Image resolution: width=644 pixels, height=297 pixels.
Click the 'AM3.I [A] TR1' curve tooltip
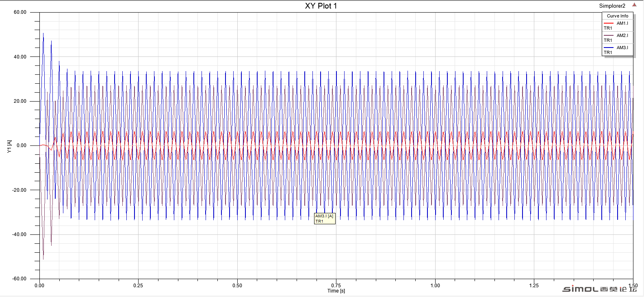tap(325, 219)
